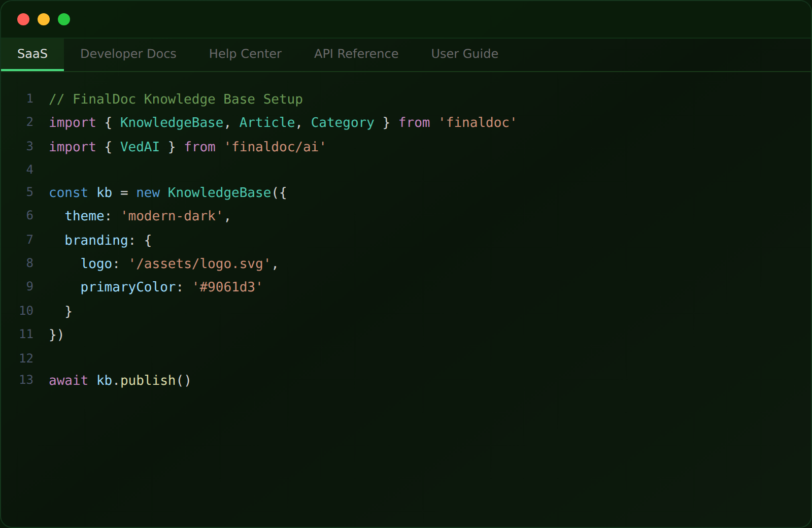Click the primaryColor hex value '#9061d3'
Viewport: 812px width, 528px height.
click(x=228, y=287)
